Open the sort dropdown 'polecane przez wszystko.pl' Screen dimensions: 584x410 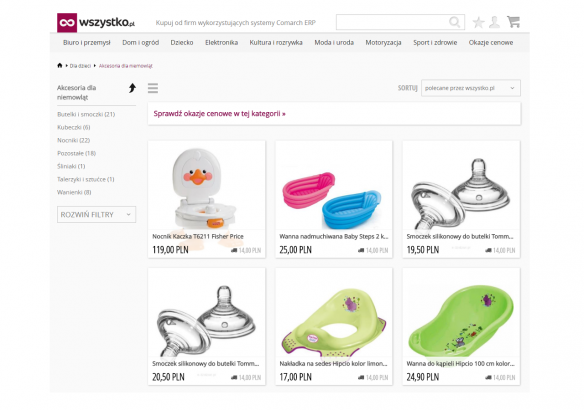[x=470, y=88]
